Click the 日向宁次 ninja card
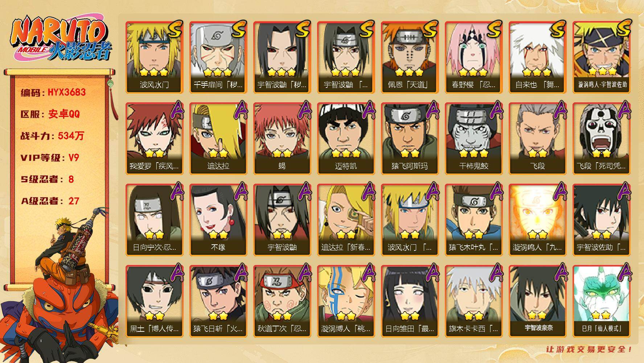Screen dimensions: 644x363 (154, 220)
